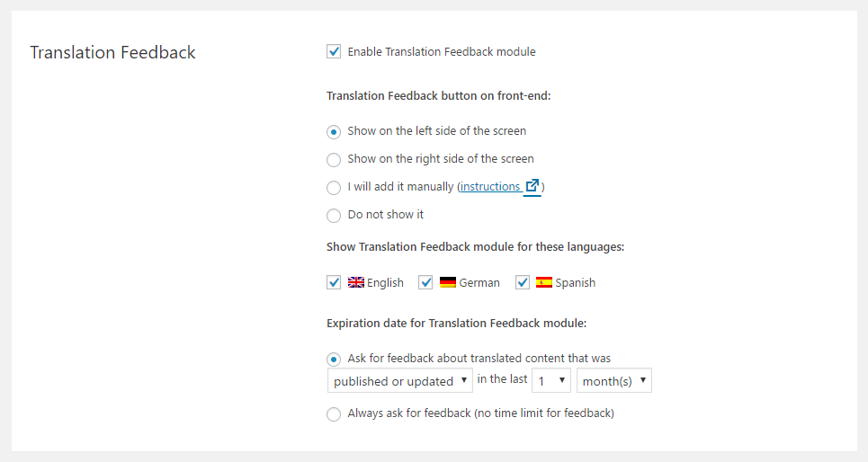Select the Do not show it option
Screen dimensions: 868x462
pos(333,215)
